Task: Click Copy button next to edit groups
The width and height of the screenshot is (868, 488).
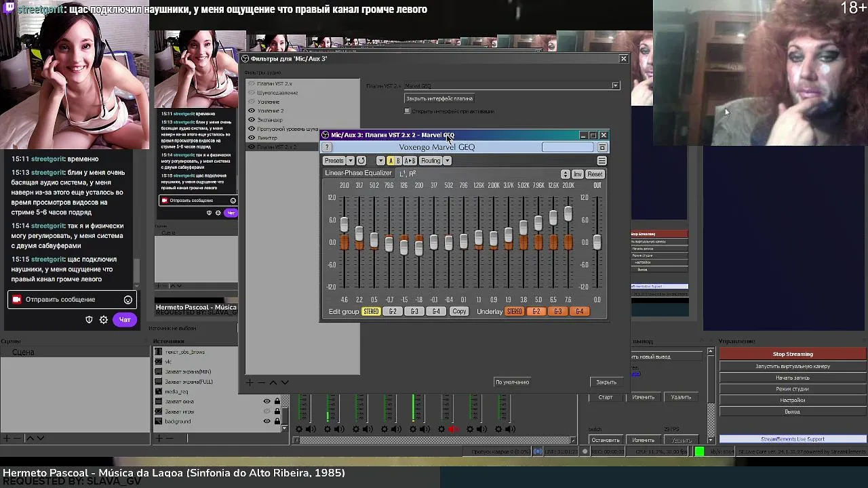Action: click(460, 312)
